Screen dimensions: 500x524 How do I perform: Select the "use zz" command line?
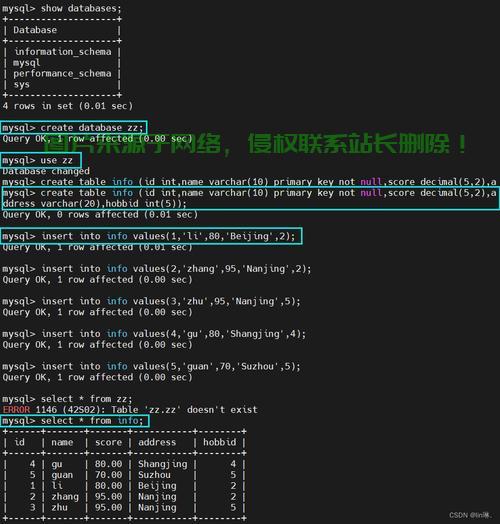37,160
